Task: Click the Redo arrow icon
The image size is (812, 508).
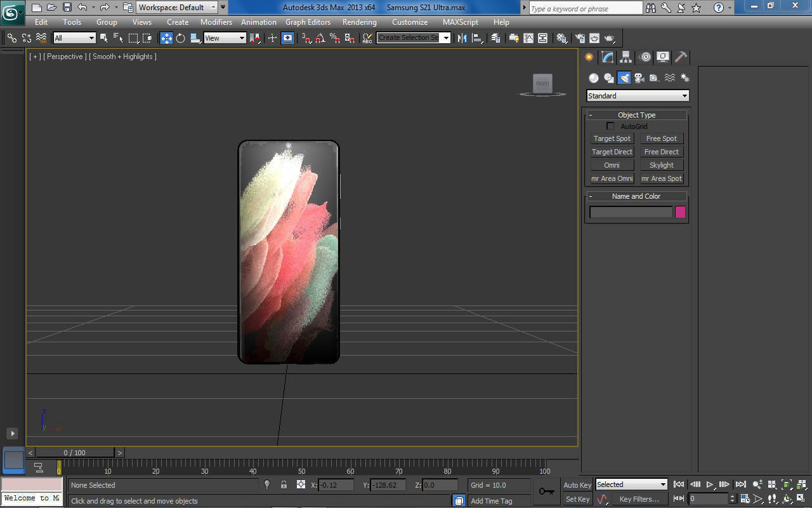Action: click(105, 8)
